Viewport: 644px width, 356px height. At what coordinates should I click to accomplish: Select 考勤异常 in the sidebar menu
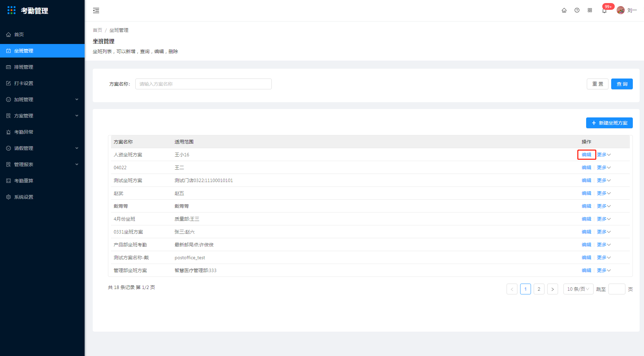42,132
